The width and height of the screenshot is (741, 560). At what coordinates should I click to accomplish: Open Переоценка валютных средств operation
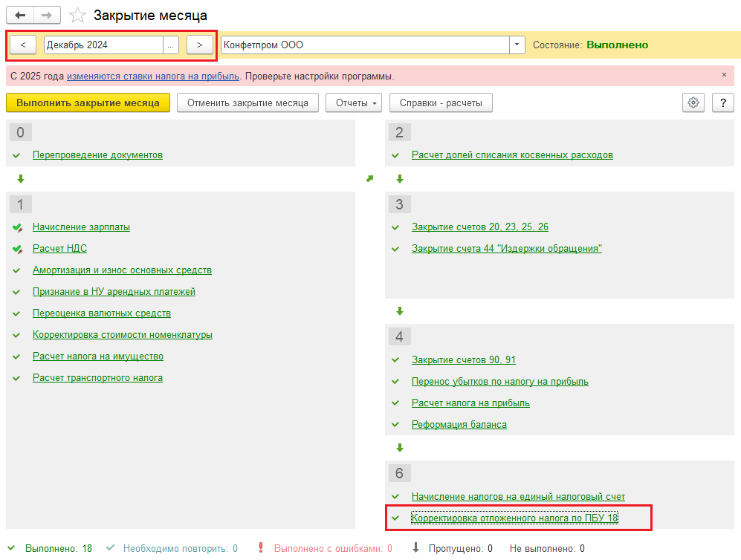click(x=102, y=313)
